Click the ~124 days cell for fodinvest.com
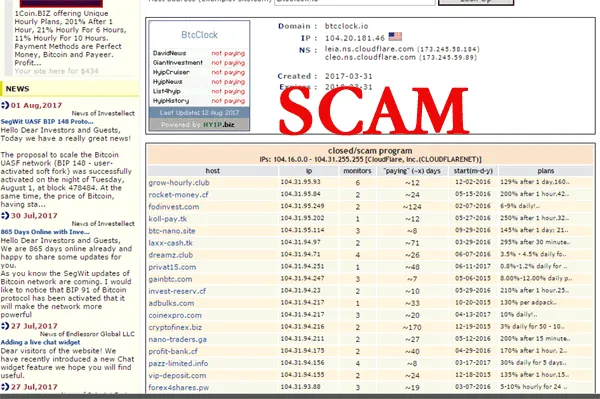This screenshot has width=600, height=399. (412, 207)
